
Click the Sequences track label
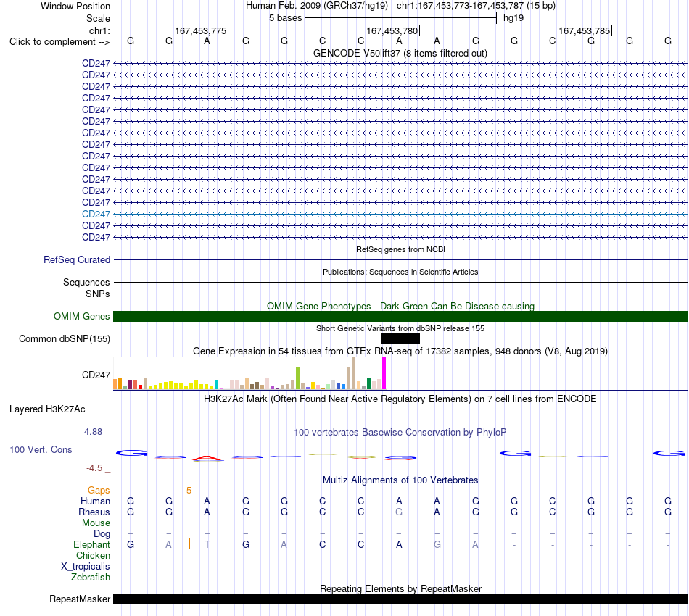point(86,283)
